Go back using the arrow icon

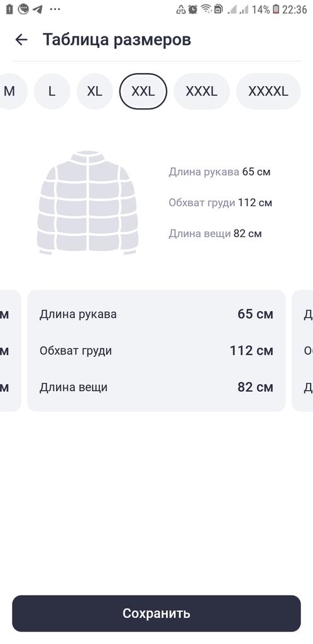(21, 40)
